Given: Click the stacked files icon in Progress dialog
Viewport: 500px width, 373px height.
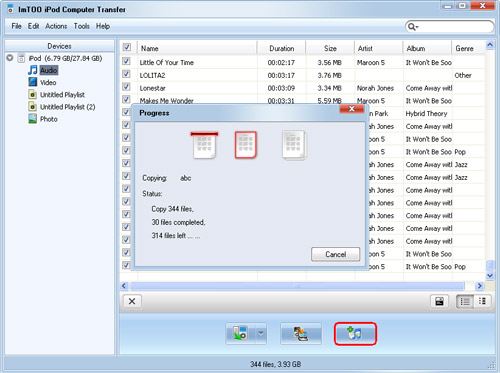Looking at the screenshot, I should pyautogui.click(x=294, y=145).
